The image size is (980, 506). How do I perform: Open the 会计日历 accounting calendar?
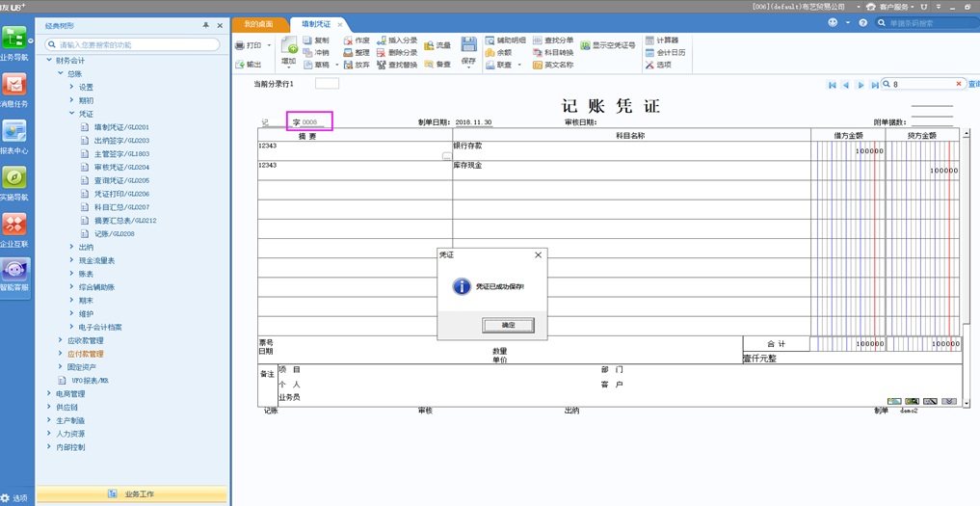pos(665,53)
